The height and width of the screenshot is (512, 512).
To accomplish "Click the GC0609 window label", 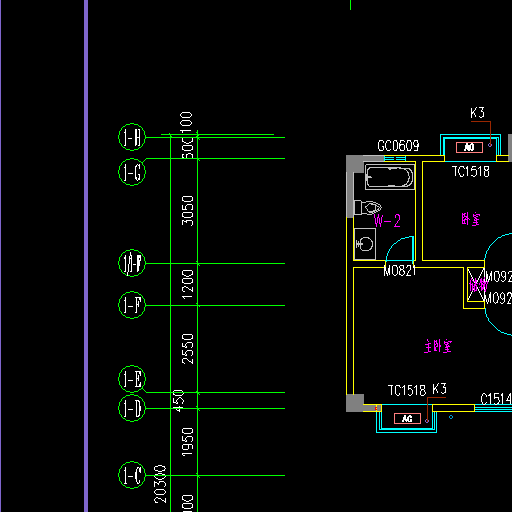I will [398, 146].
